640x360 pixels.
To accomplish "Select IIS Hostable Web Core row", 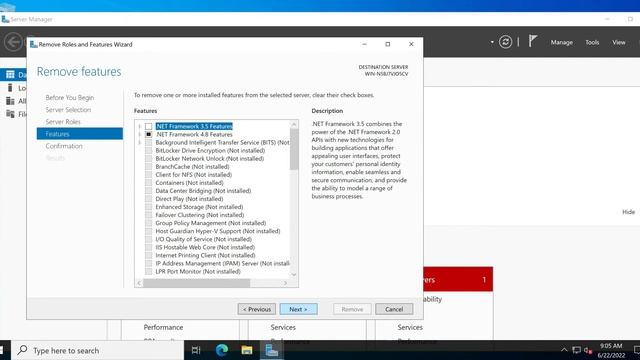I will click(205, 247).
